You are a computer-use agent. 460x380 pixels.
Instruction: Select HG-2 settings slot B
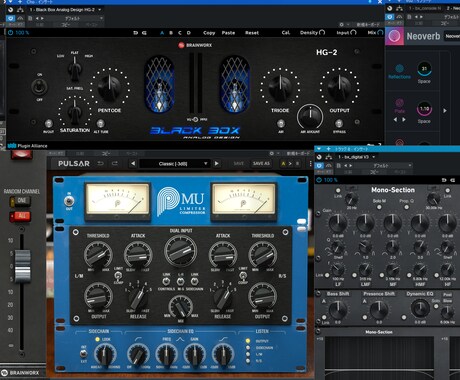coord(171,33)
